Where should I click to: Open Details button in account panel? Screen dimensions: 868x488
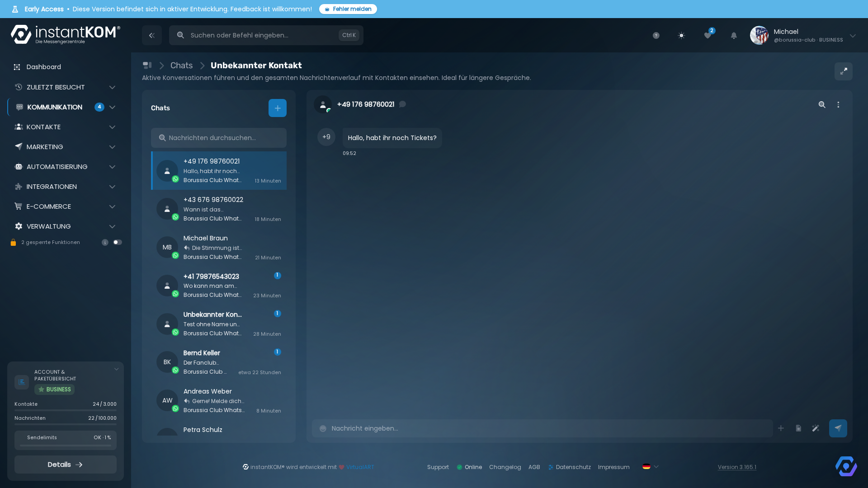tap(66, 465)
